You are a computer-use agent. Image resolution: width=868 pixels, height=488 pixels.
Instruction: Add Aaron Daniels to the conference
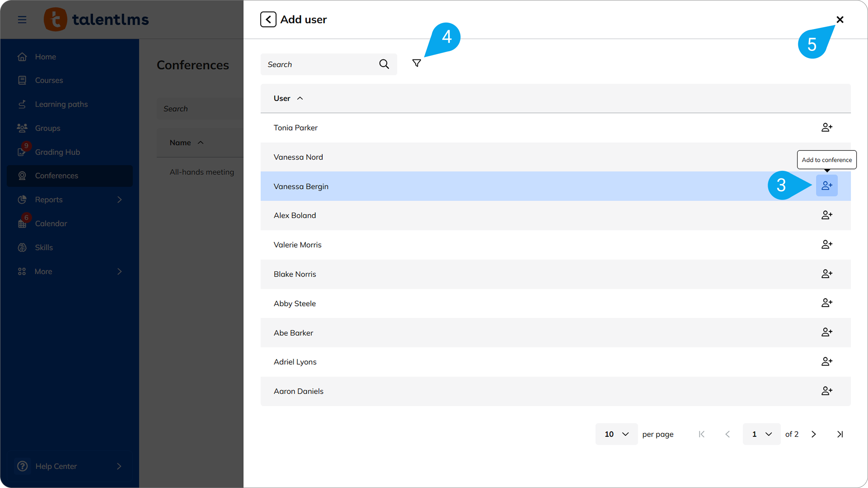pos(827,391)
